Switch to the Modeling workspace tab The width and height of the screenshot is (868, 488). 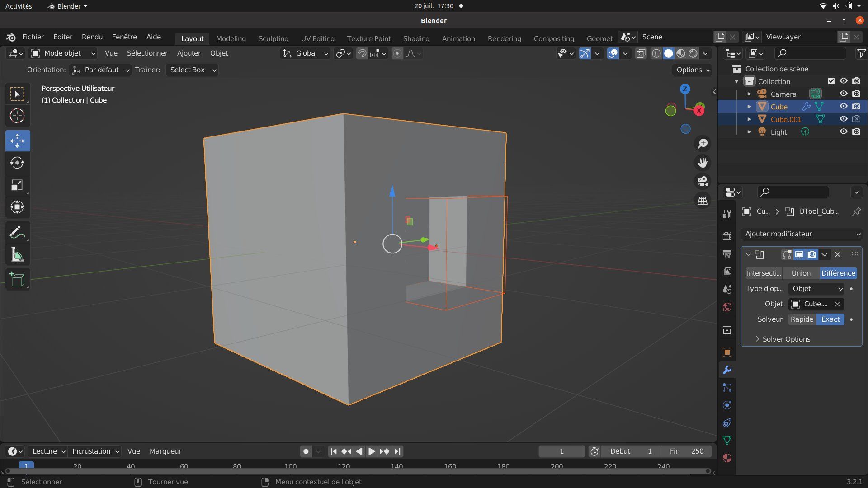click(231, 38)
